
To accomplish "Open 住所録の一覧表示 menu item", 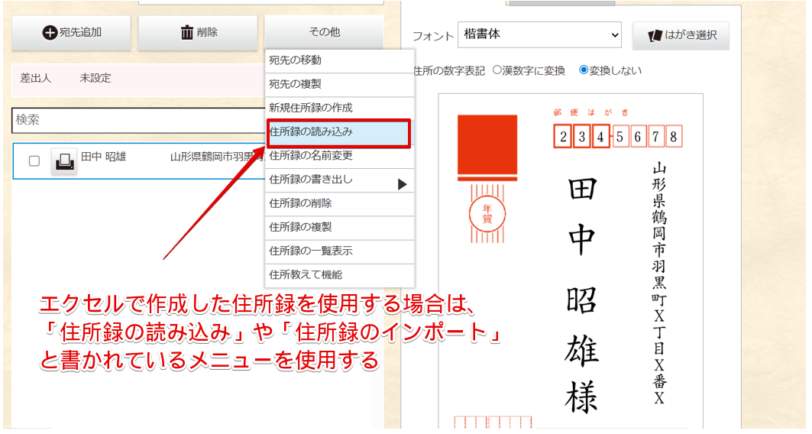I will 340,251.
